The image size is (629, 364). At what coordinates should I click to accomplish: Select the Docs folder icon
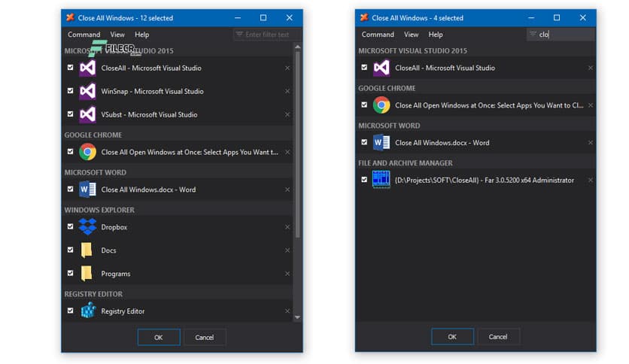point(87,250)
